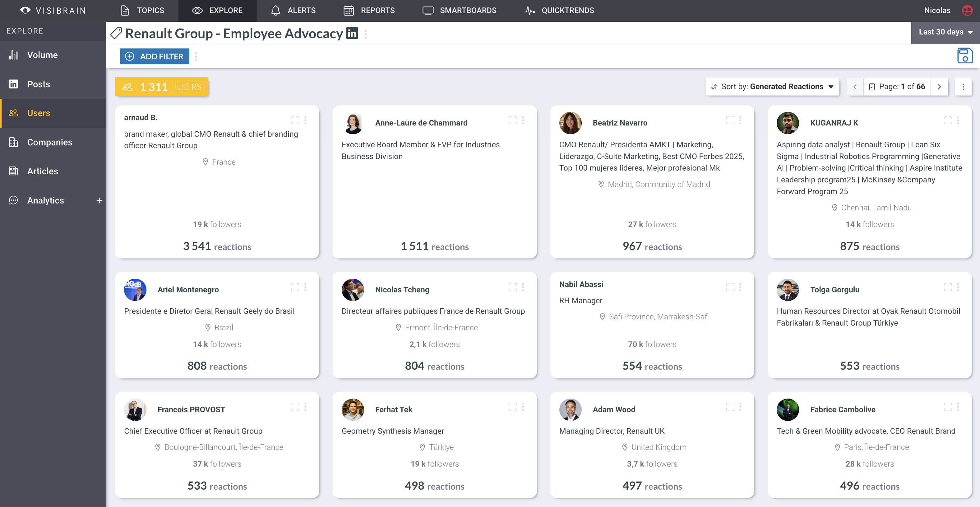Open the Francois PROVOST profile name

[x=191, y=409]
